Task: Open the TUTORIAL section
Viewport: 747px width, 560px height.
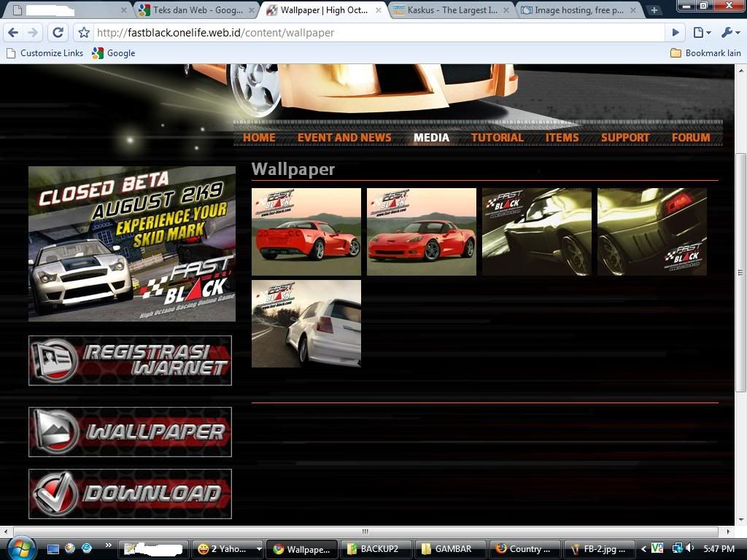Action: click(x=497, y=138)
